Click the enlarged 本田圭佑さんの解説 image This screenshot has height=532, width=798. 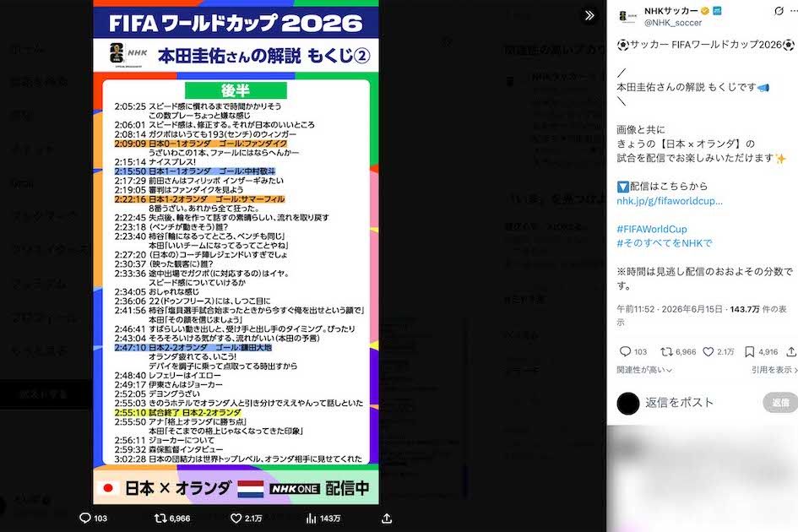click(236, 252)
